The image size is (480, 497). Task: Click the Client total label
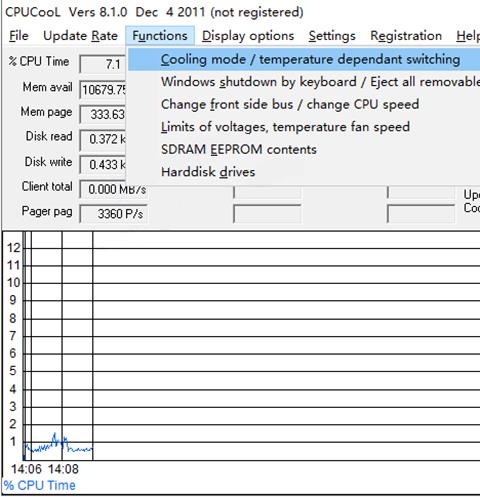[47, 186]
